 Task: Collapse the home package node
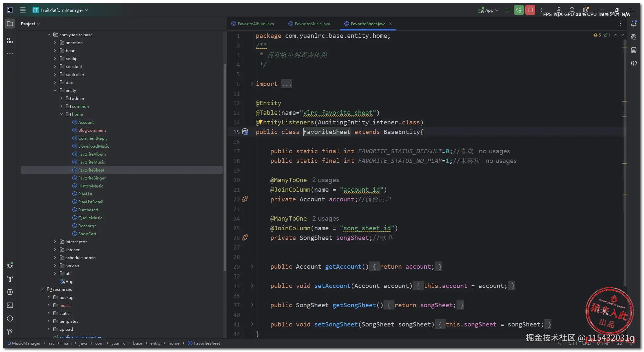point(61,114)
